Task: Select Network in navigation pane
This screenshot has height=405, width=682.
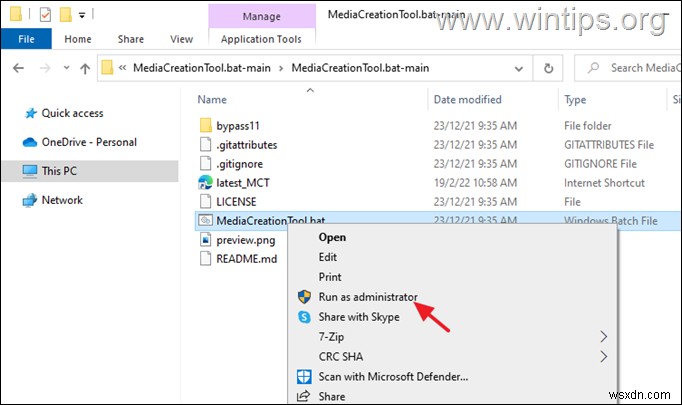Action: coord(62,200)
